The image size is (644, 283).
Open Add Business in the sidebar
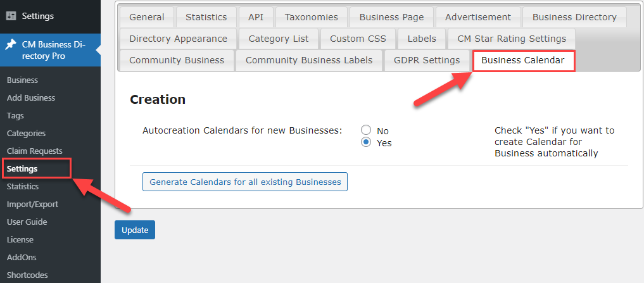click(31, 97)
